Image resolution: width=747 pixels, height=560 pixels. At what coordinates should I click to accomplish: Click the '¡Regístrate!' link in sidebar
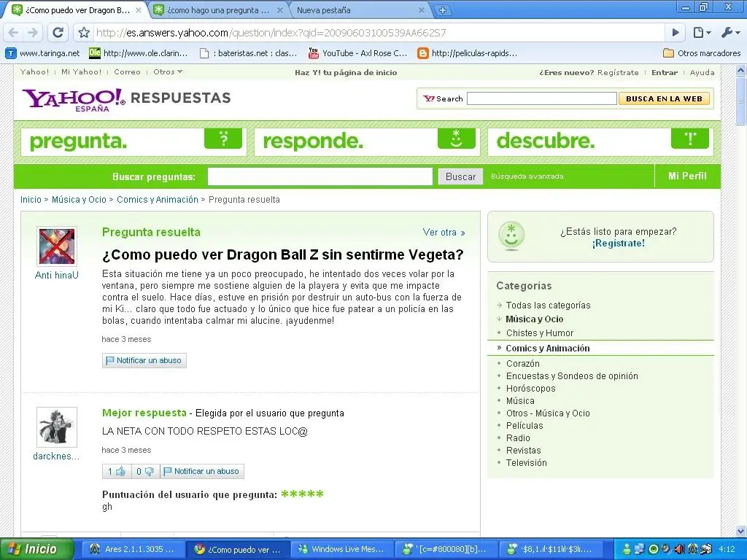(x=619, y=244)
